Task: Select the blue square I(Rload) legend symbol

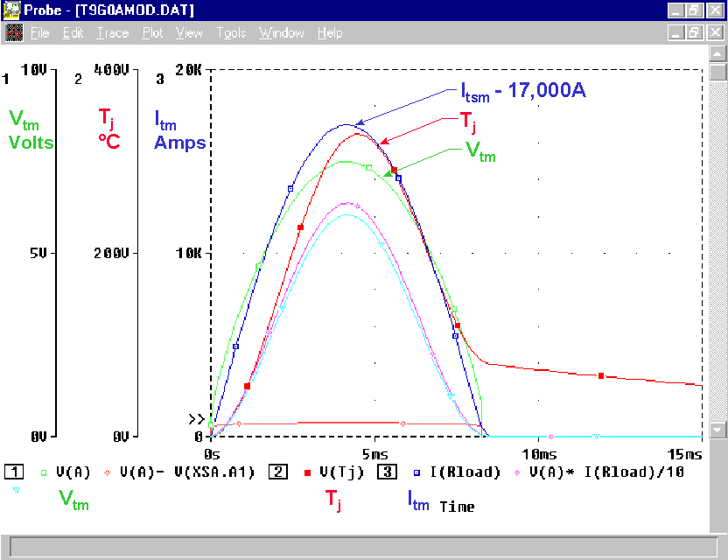Action: 417,472
